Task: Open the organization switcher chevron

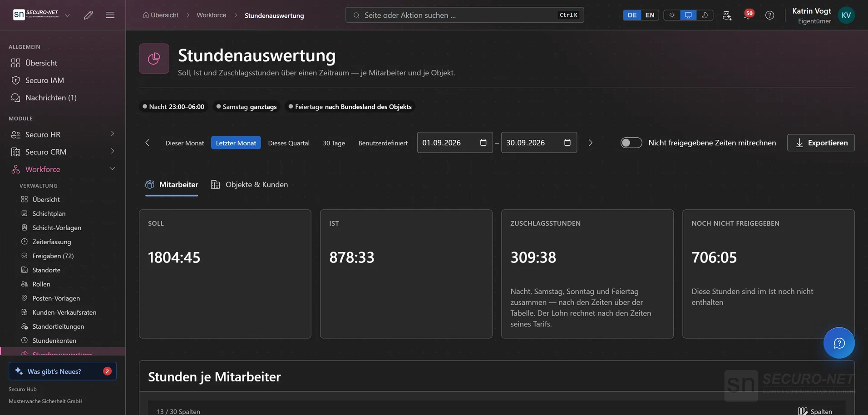Action: click(67, 15)
